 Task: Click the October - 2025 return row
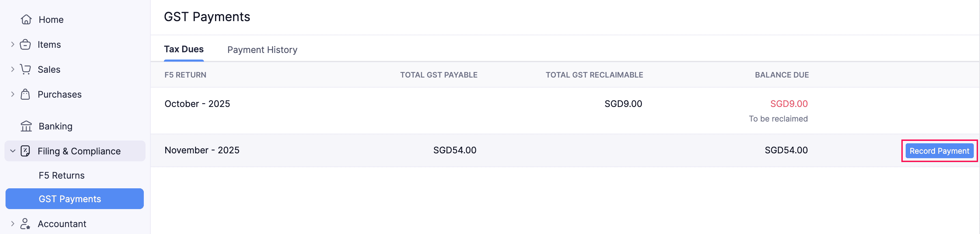[197, 103]
